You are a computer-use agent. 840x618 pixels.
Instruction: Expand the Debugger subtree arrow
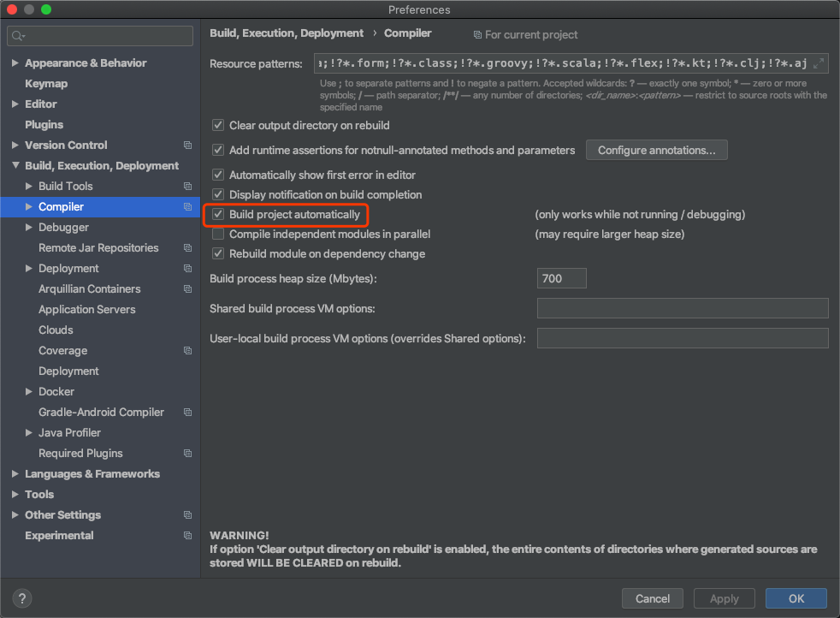pos(29,228)
